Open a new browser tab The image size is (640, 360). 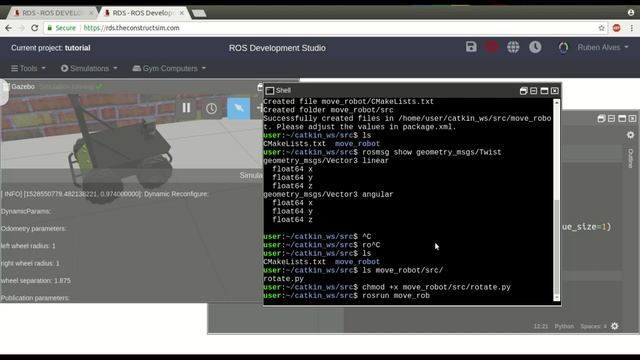pos(199,13)
